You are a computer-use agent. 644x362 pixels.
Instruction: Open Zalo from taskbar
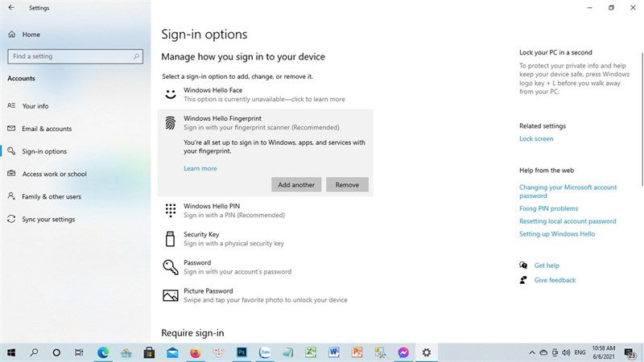coord(265,352)
